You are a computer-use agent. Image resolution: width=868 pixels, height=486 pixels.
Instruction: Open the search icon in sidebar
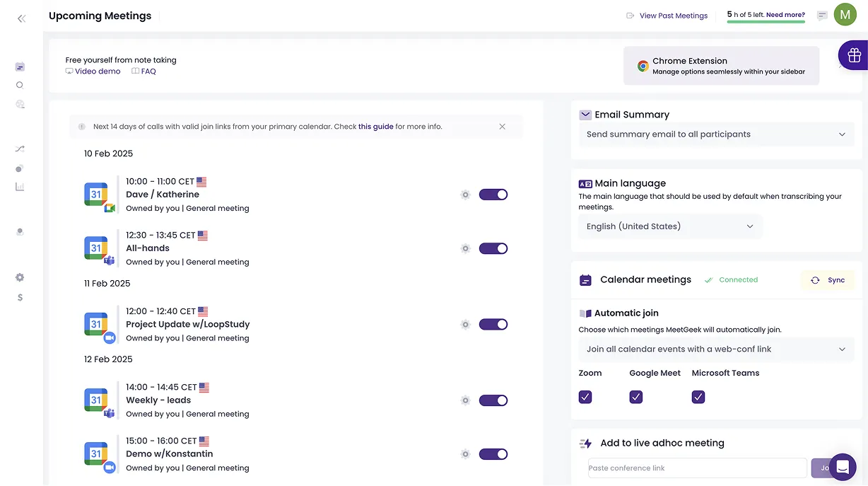[x=20, y=85]
